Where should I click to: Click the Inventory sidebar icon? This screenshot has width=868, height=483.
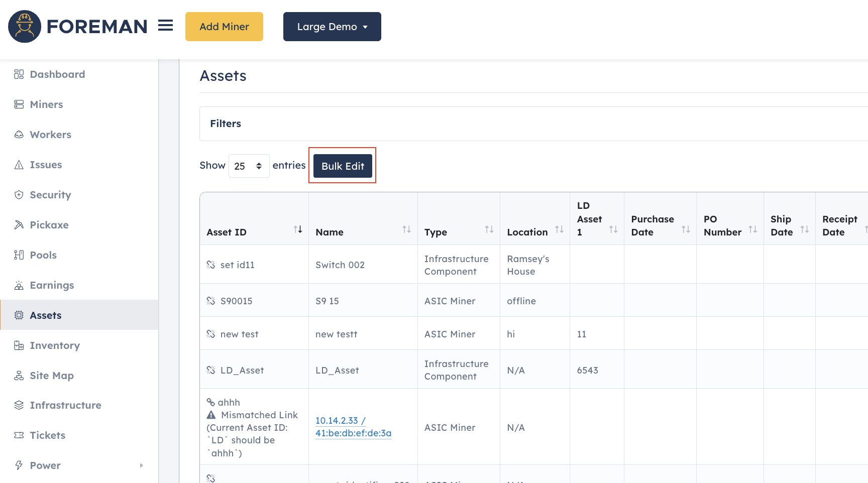pyautogui.click(x=19, y=345)
